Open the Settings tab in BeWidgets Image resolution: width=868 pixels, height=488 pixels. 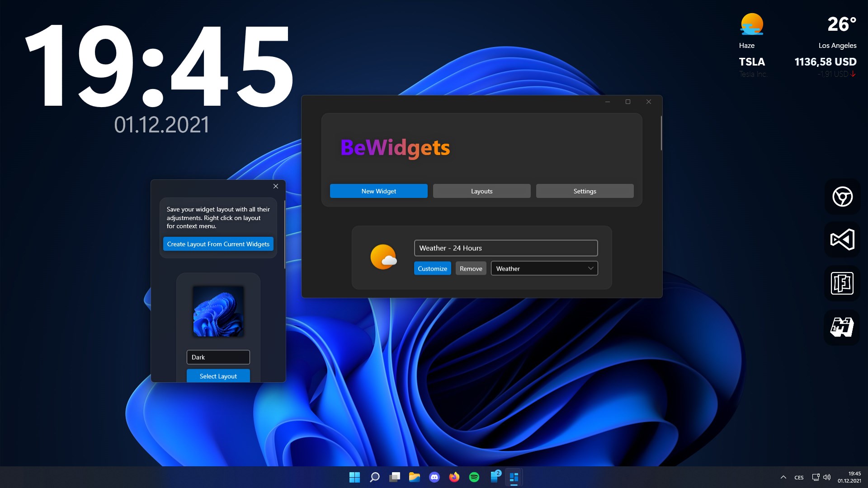(x=585, y=191)
